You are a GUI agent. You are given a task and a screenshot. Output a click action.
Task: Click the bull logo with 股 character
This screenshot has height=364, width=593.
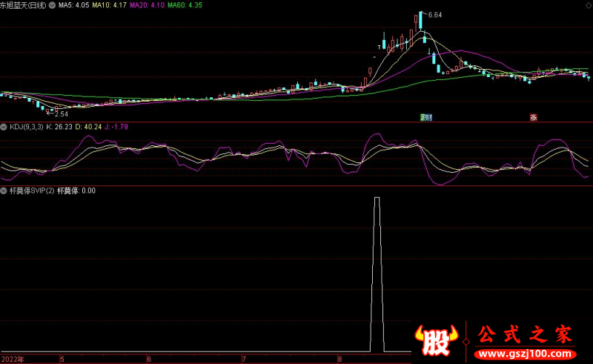pos(435,339)
